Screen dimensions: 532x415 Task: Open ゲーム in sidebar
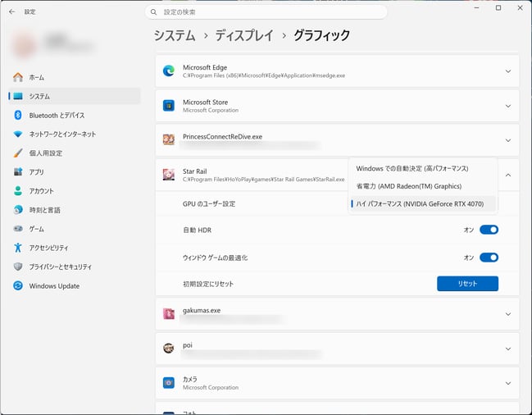click(x=75, y=229)
